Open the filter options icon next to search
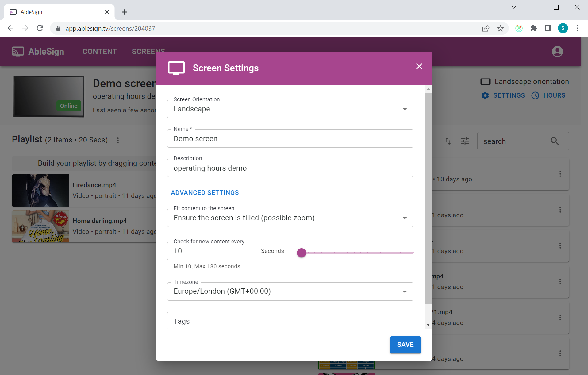Screen dimensions: 588x375 click(x=465, y=141)
